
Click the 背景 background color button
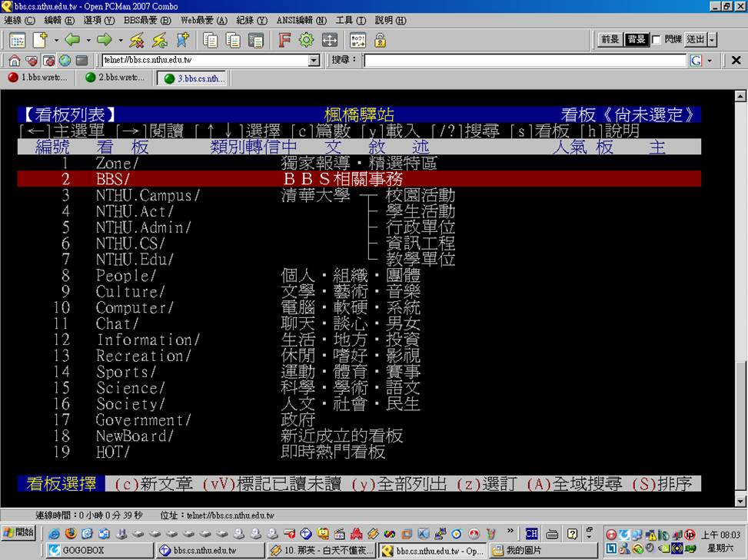click(636, 40)
